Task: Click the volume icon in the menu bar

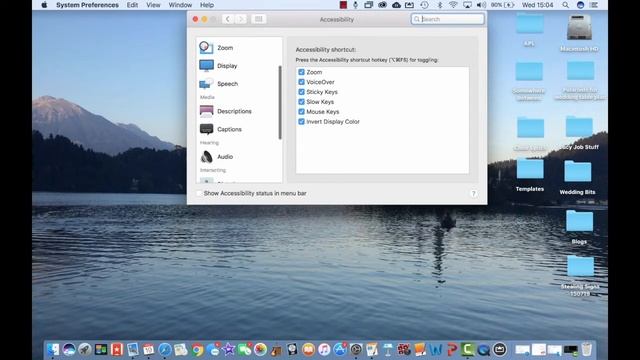Action: click(482, 5)
